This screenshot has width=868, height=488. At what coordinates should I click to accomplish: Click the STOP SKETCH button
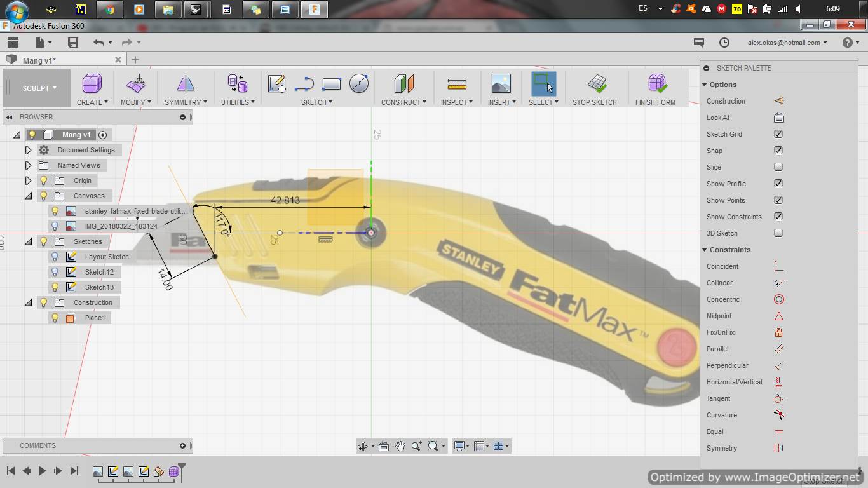[x=595, y=88]
